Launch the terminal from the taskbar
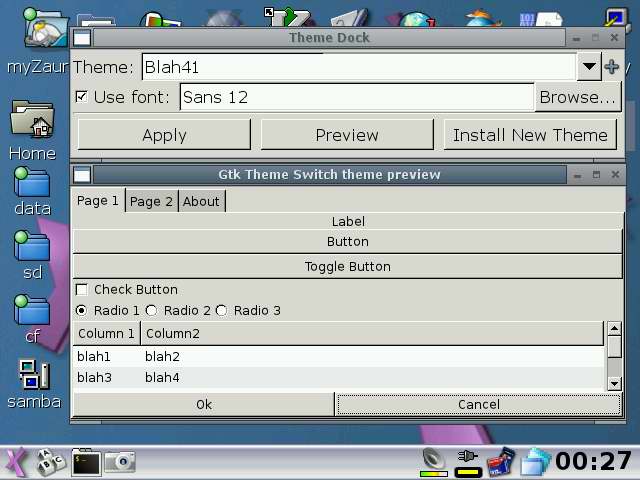The height and width of the screenshot is (480, 640). (86, 462)
